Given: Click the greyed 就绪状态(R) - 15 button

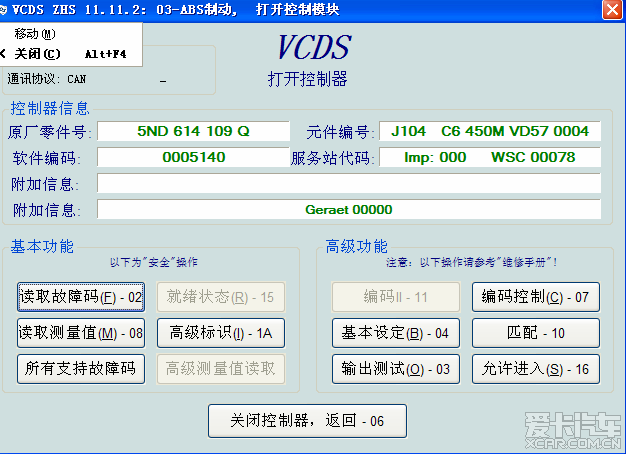Looking at the screenshot, I should 221,297.
